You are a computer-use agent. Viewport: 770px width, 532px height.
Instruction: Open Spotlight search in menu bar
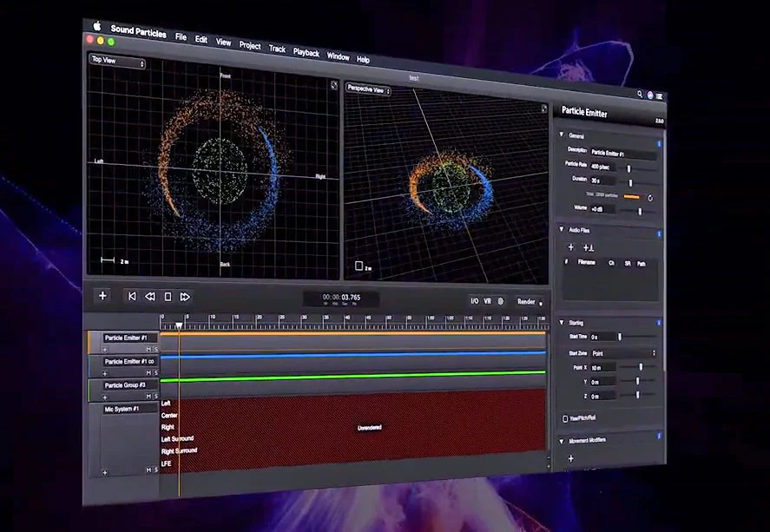tap(640, 94)
